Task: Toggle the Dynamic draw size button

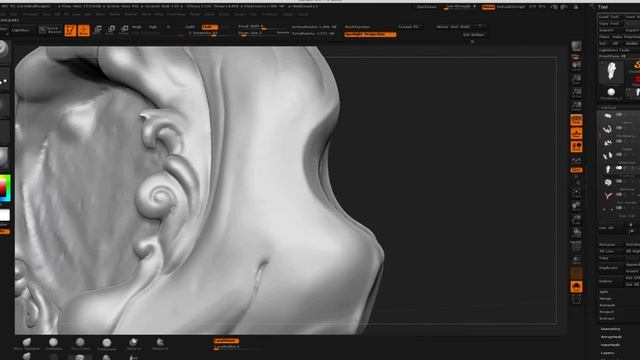Action: (282, 33)
